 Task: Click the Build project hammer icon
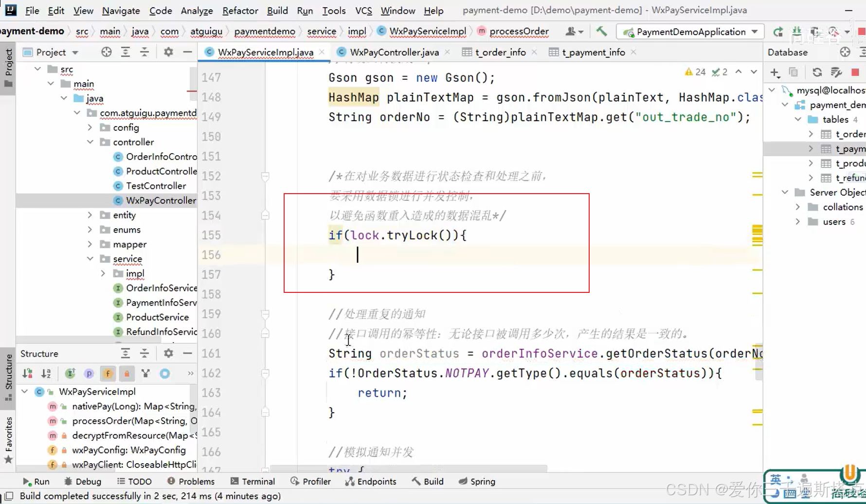[601, 32]
